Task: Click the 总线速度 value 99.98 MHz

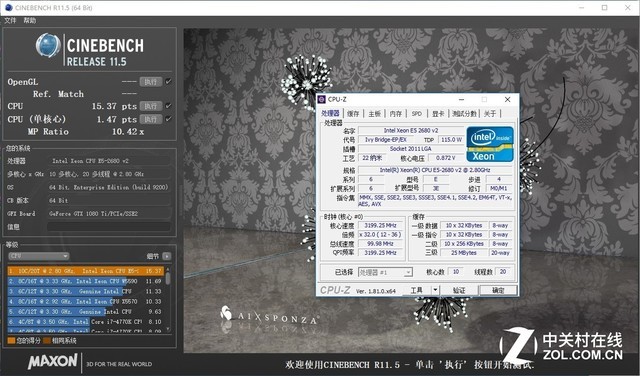Action: point(380,244)
